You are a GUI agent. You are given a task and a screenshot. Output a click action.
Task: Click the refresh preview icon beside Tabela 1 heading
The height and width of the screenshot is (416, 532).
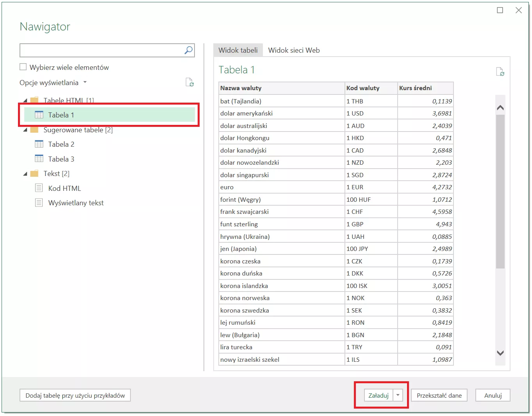pos(500,72)
